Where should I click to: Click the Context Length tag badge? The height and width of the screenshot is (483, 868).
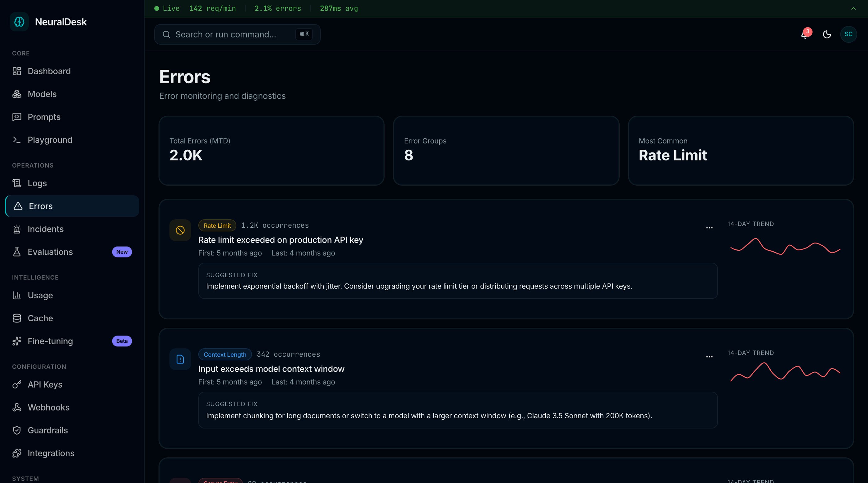point(225,355)
